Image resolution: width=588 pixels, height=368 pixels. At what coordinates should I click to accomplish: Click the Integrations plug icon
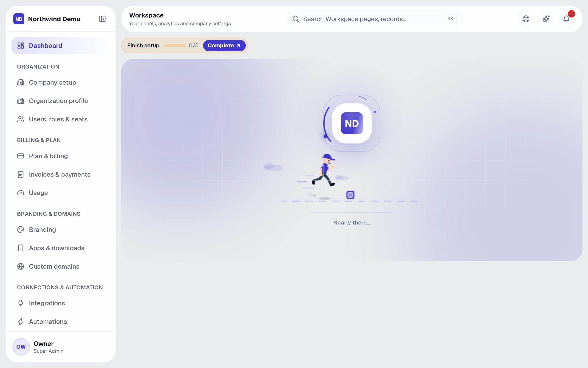tap(21, 303)
